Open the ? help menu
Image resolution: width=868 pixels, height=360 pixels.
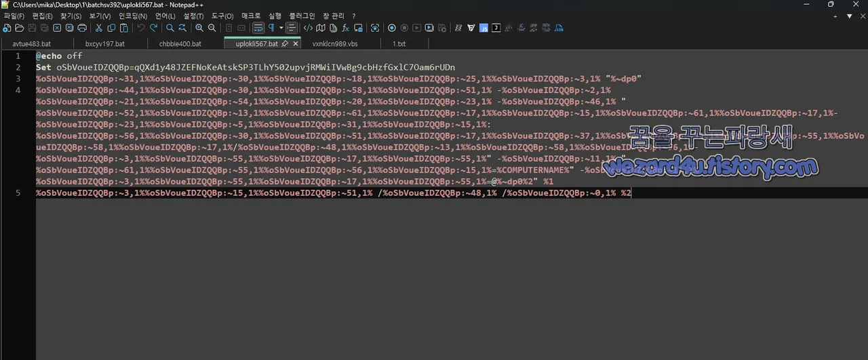[353, 16]
